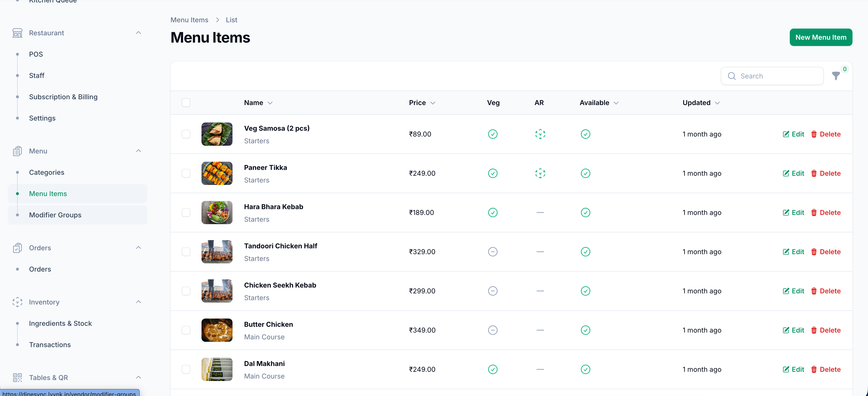Click the filter icon beside the search bar

837,76
